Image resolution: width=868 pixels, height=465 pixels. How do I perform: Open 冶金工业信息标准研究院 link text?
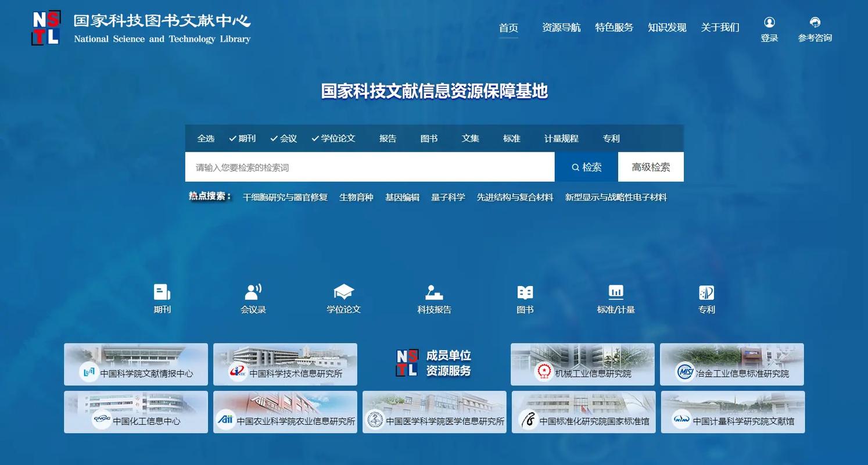click(743, 373)
